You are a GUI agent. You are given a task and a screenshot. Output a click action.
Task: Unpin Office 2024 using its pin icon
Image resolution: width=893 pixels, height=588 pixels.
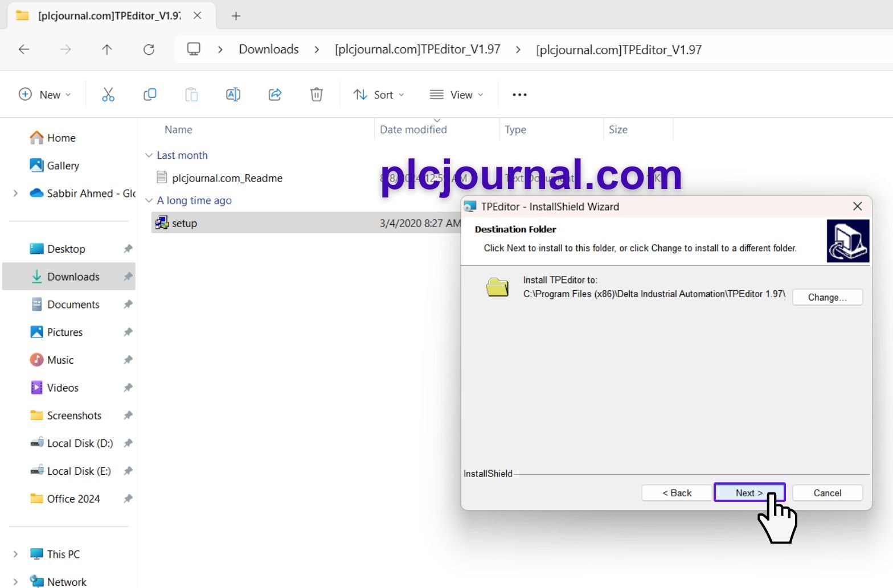click(x=128, y=499)
